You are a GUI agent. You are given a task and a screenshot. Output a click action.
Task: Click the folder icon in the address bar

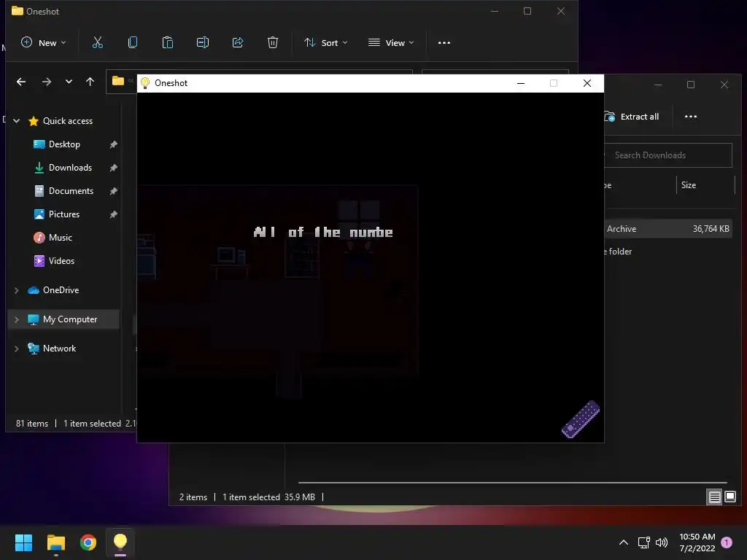[118, 81]
